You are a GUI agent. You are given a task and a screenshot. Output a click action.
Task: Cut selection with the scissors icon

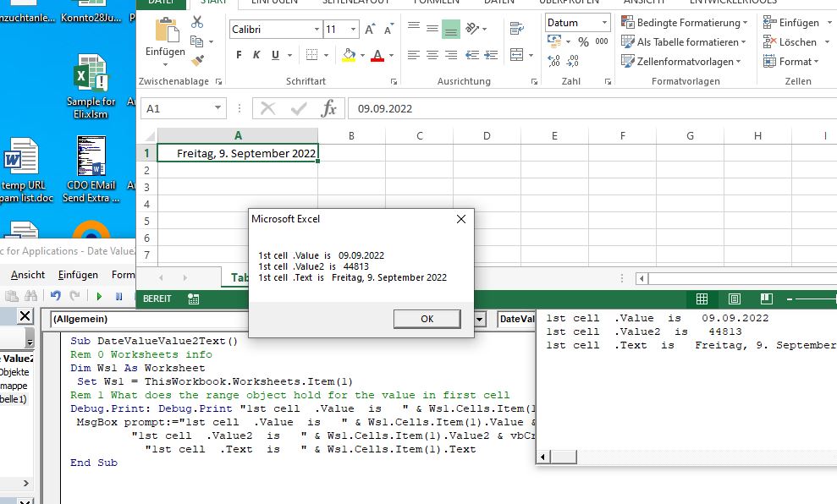[197, 22]
